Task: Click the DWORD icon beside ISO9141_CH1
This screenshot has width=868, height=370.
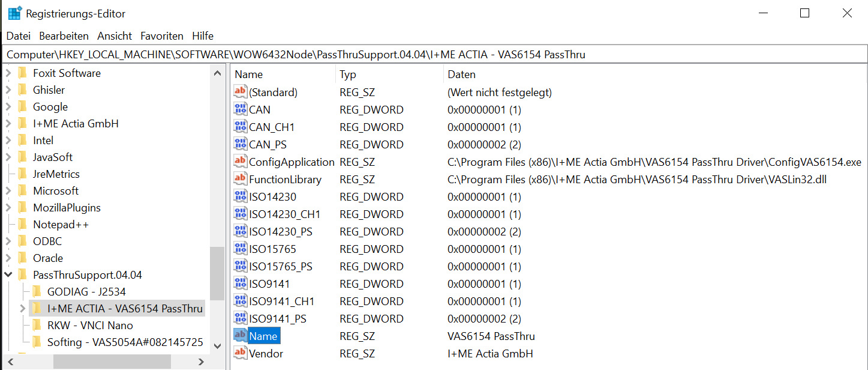Action: [x=241, y=301]
